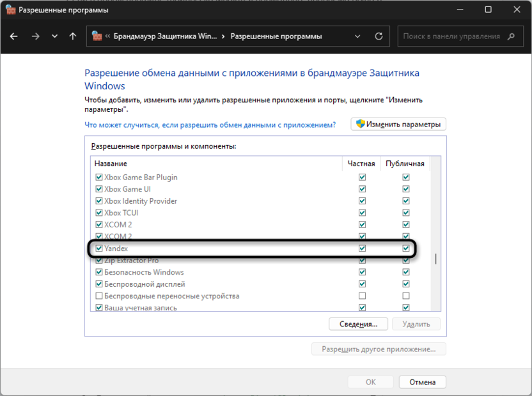
Task: Open recent locations dropdown arrow
Action: (54, 36)
